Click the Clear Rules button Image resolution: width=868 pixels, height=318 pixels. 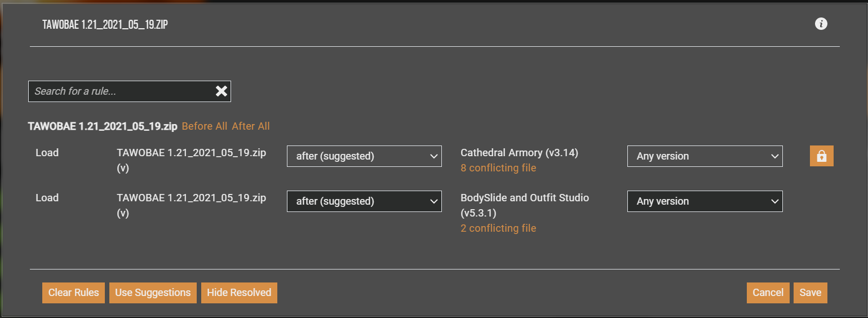pos(73,293)
